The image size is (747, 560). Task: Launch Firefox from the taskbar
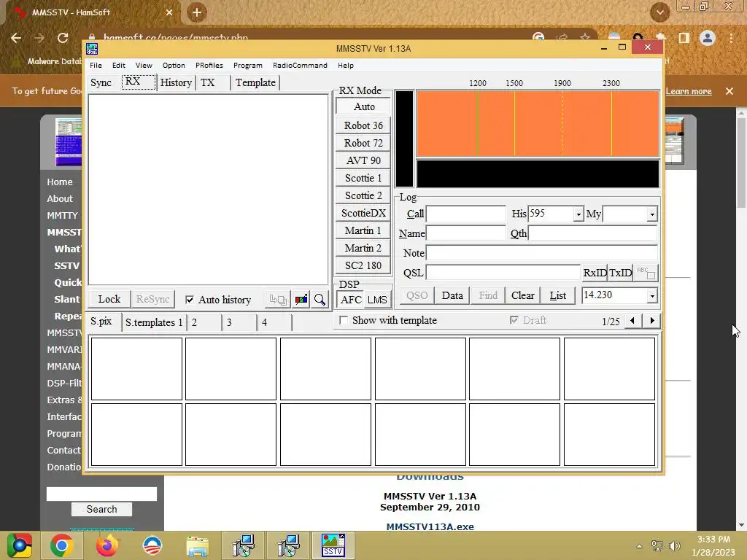pyautogui.click(x=107, y=545)
